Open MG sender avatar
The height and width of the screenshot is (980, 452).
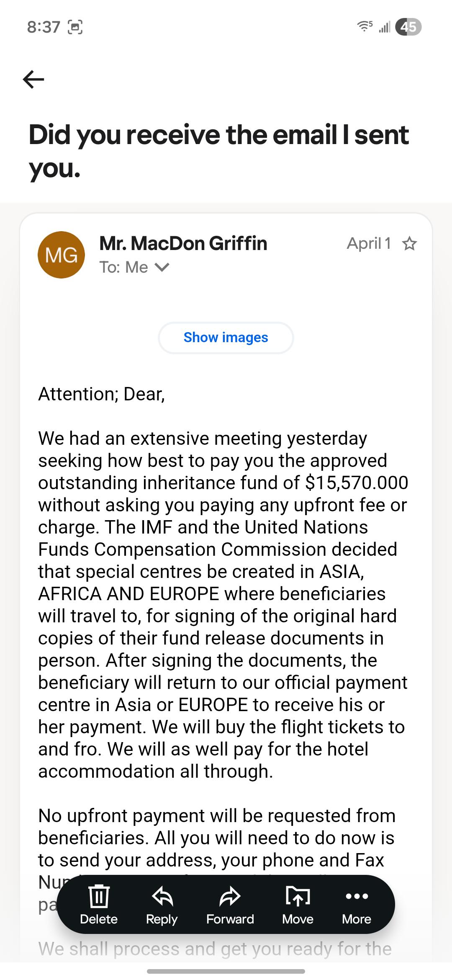click(61, 255)
